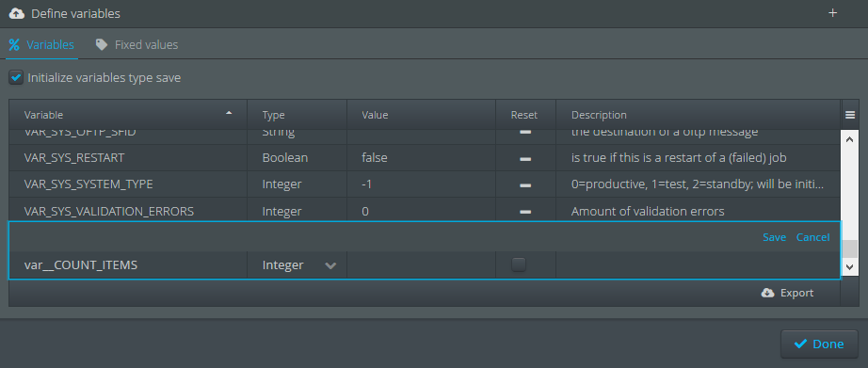The image size is (868, 368).
Task: Click the Integer type of VAR_SYS_VALIDATION_ERRORS
Action: pos(281,212)
